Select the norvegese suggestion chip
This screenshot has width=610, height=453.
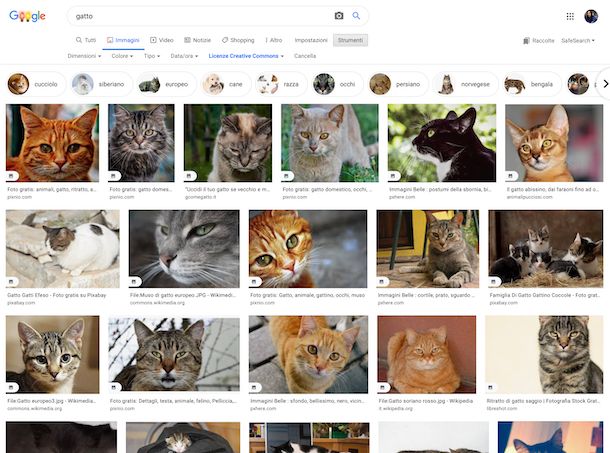[x=465, y=84]
